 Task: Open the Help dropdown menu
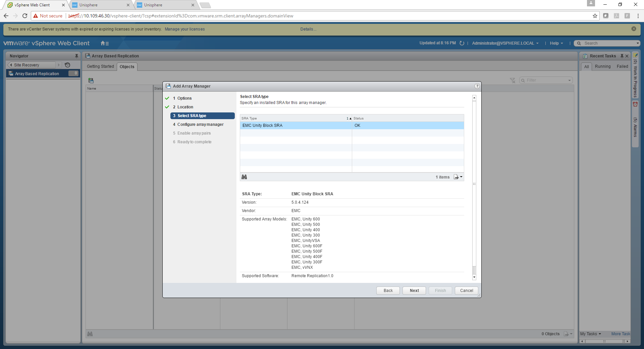(556, 43)
